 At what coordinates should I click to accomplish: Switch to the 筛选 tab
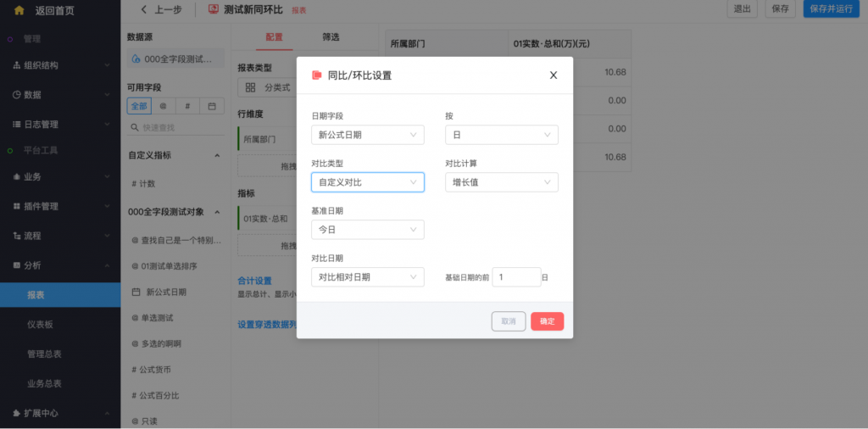pyautogui.click(x=331, y=37)
